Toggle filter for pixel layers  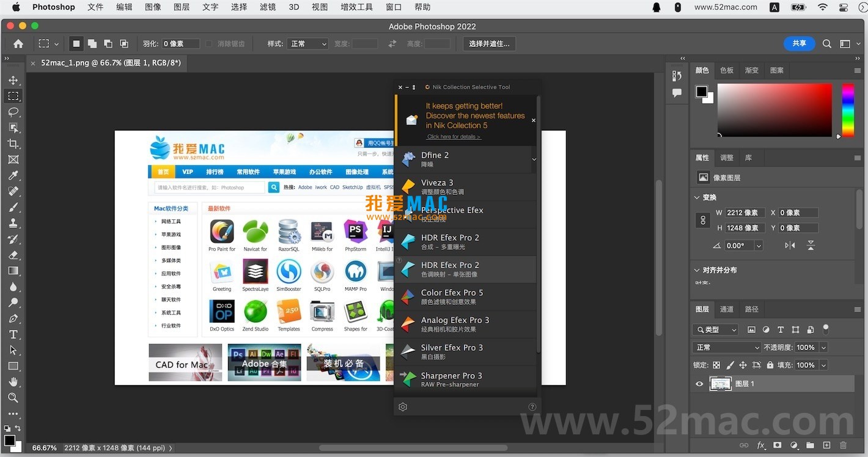(x=751, y=329)
